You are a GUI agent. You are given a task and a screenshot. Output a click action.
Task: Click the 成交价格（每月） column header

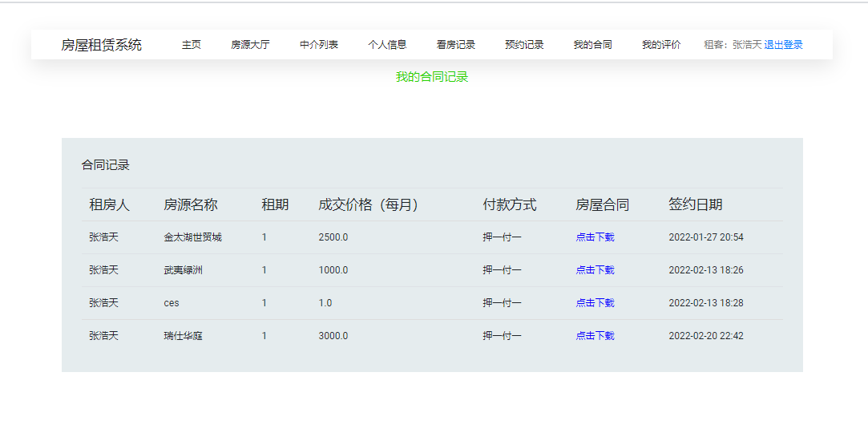(x=368, y=204)
